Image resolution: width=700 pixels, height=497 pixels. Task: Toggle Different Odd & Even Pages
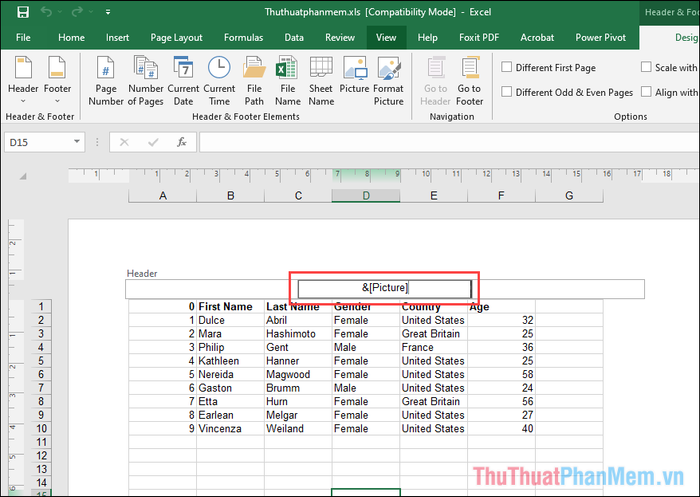click(507, 92)
